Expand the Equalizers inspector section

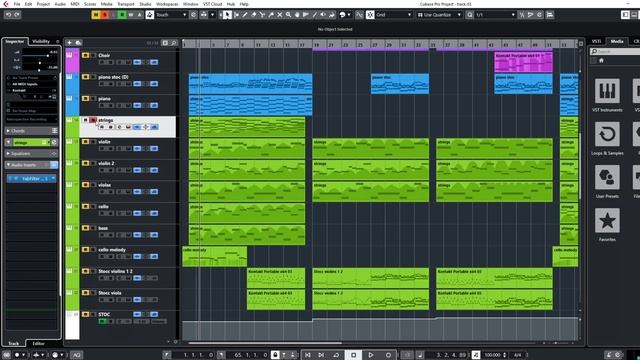coord(8,153)
